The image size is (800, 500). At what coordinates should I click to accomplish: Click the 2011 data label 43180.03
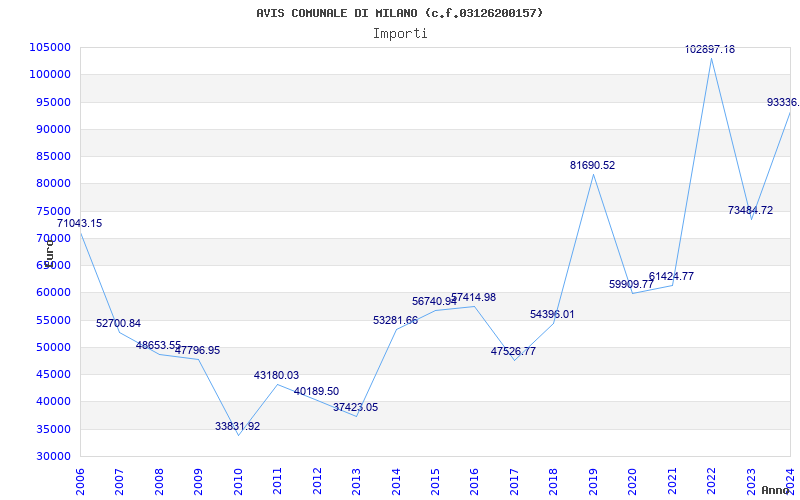coord(276,375)
